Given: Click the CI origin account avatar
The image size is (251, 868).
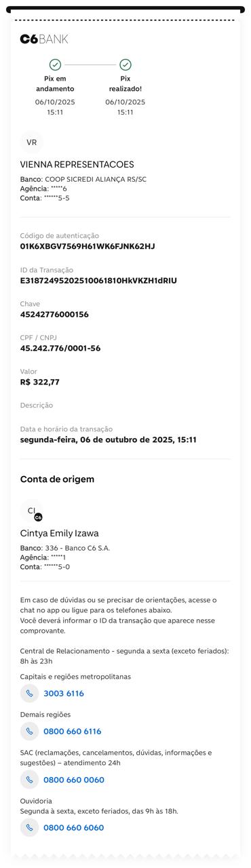Looking at the screenshot, I should point(32,511).
